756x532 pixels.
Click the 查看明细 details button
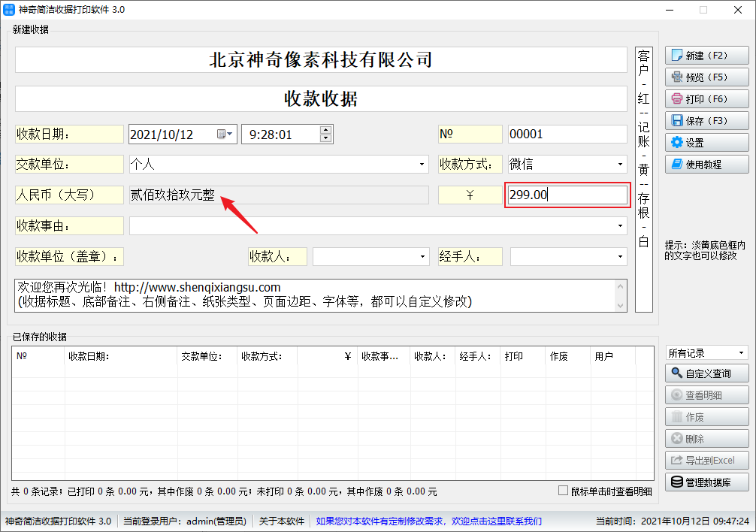(707, 395)
